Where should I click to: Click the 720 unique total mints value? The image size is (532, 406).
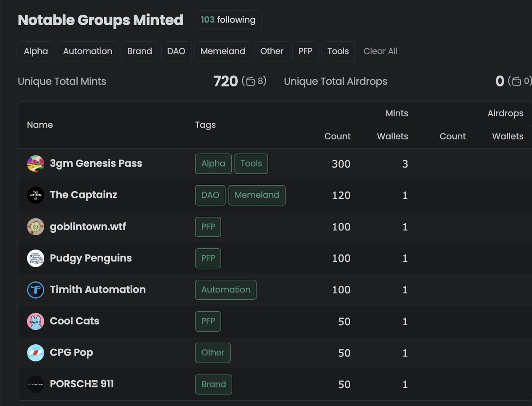tap(226, 81)
